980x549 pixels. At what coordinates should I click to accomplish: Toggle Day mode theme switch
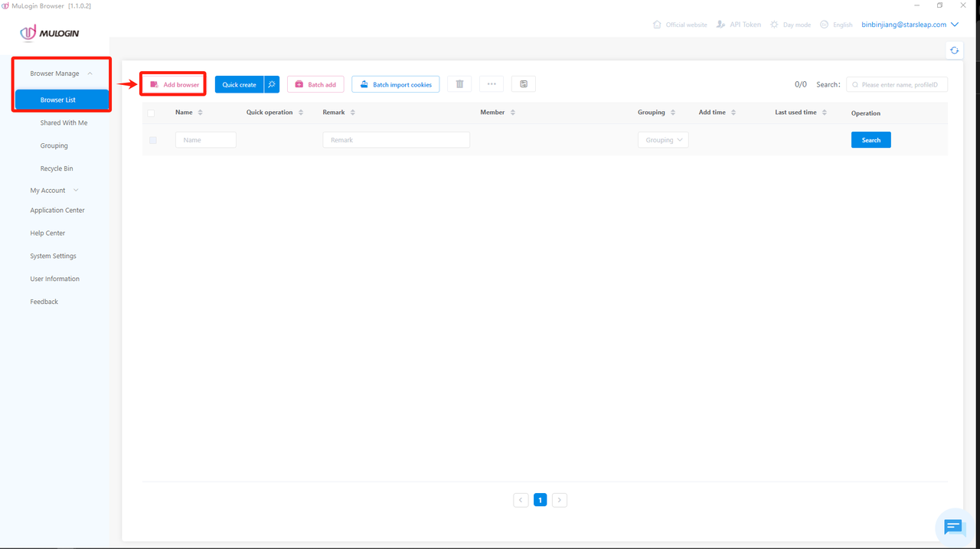coord(790,25)
